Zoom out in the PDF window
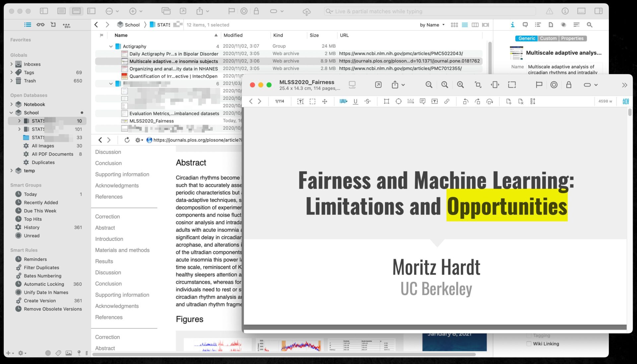The image size is (637, 364). pyautogui.click(x=429, y=85)
